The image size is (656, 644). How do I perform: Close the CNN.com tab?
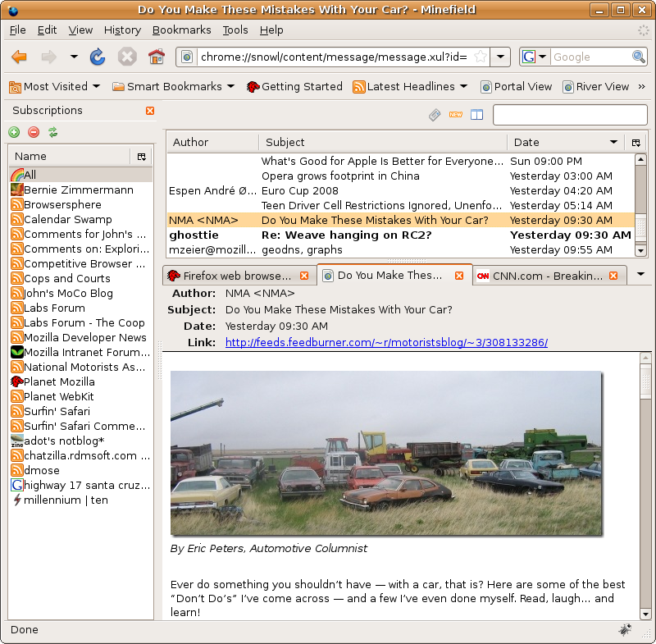point(613,276)
